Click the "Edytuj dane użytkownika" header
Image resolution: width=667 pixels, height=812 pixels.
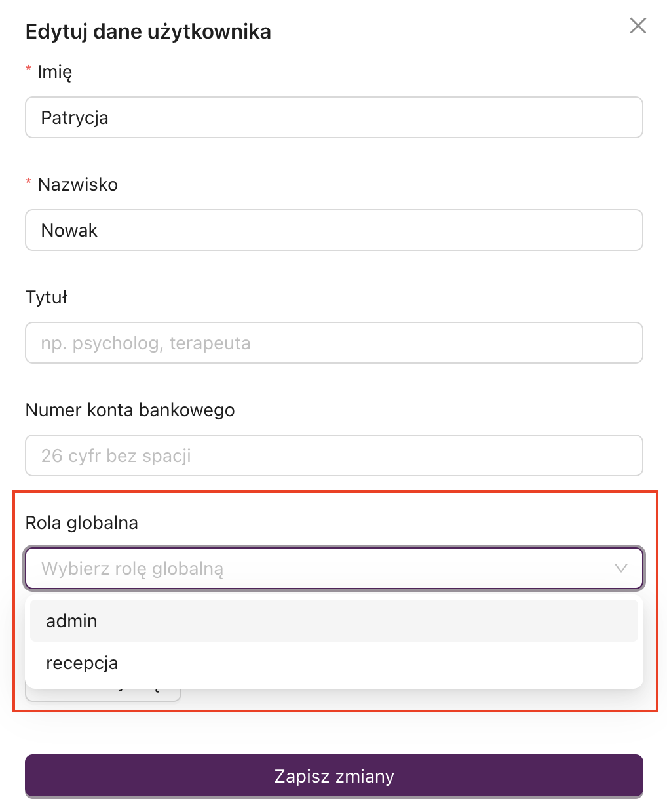[x=148, y=31]
